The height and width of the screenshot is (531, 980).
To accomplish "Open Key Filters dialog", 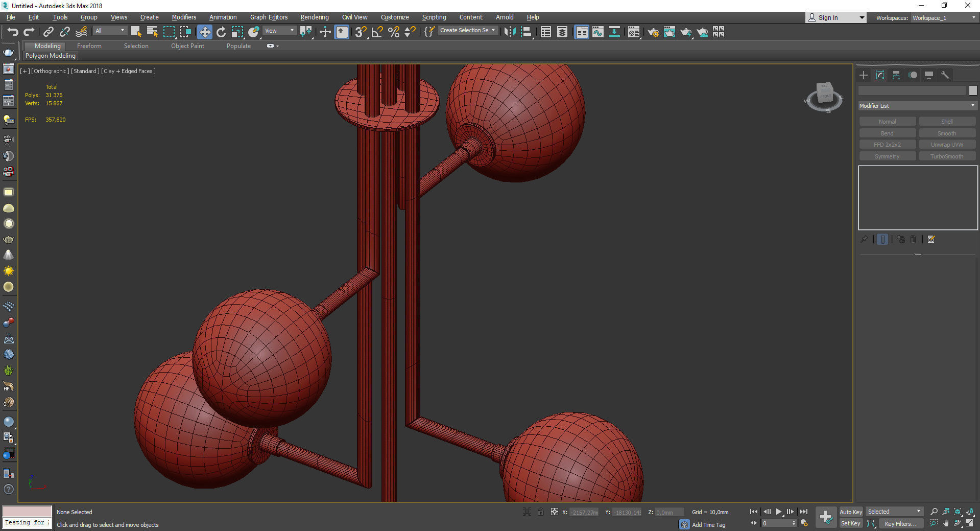I will coord(900,523).
